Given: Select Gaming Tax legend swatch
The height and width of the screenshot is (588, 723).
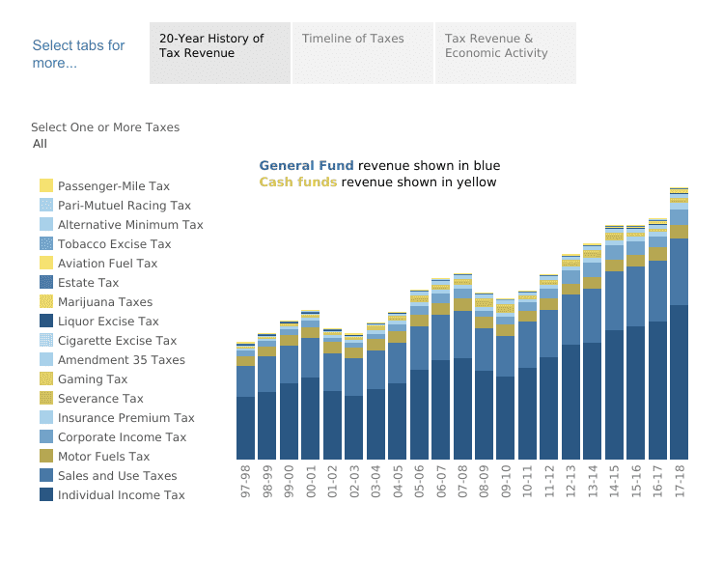Looking at the screenshot, I should (x=46, y=379).
